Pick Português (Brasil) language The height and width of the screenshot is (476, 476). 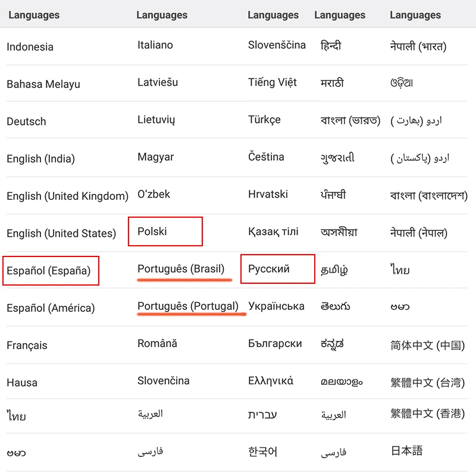181,269
